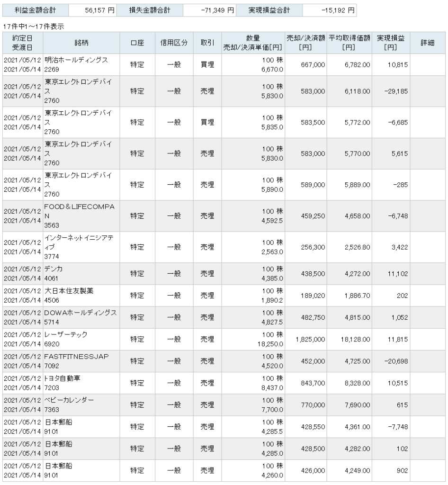Click the 256,300 settlement amount
The image size is (448, 485).
coord(313,247)
